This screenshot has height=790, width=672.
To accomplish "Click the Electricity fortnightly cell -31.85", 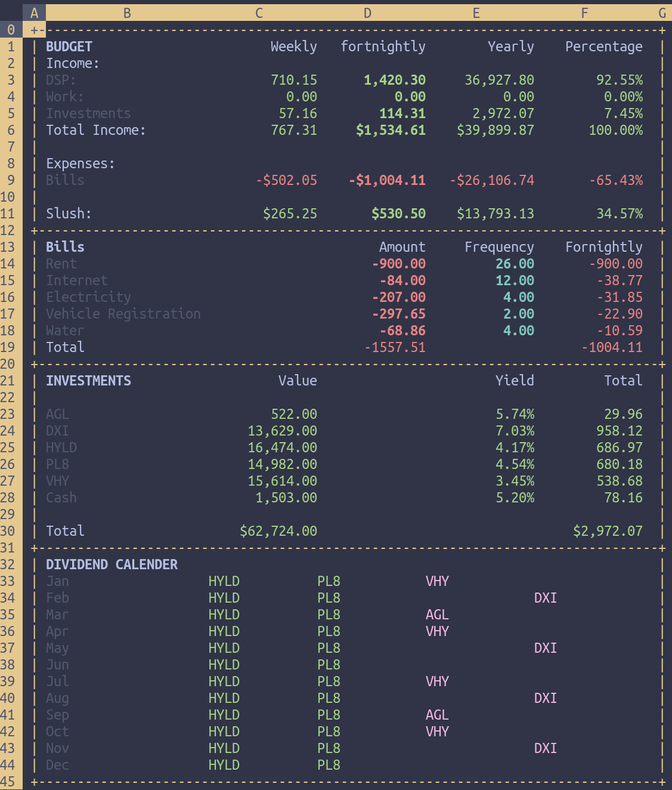I will [620, 297].
